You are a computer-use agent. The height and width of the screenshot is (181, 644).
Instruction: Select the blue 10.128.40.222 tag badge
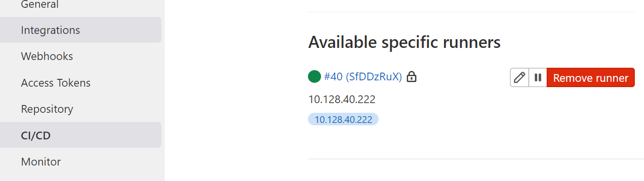[x=343, y=120]
